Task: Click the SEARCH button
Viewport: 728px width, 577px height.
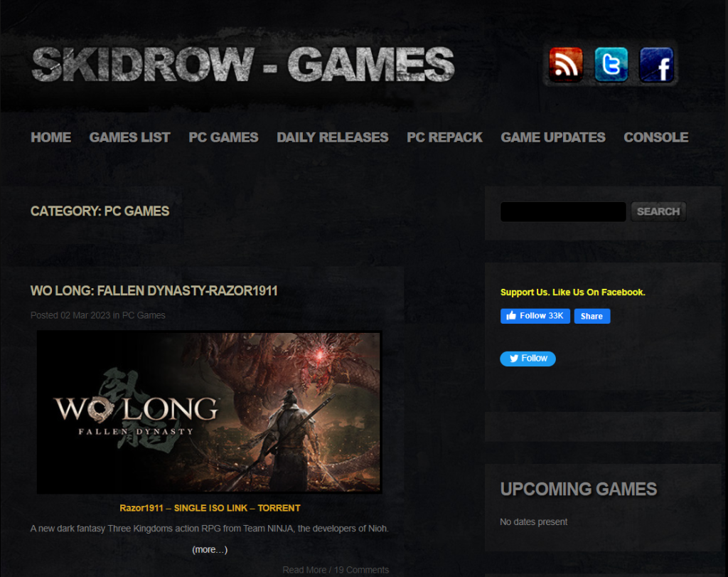Action: coord(658,212)
